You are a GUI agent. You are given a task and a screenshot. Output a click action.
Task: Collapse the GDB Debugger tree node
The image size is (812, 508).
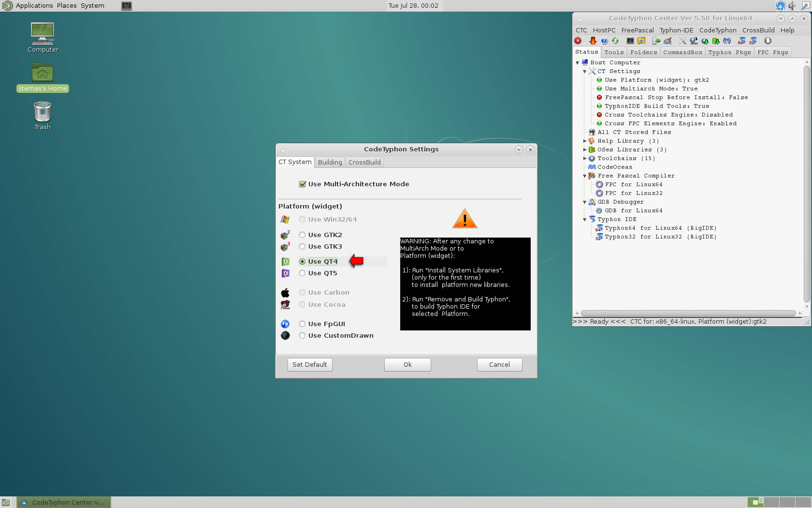click(584, 202)
